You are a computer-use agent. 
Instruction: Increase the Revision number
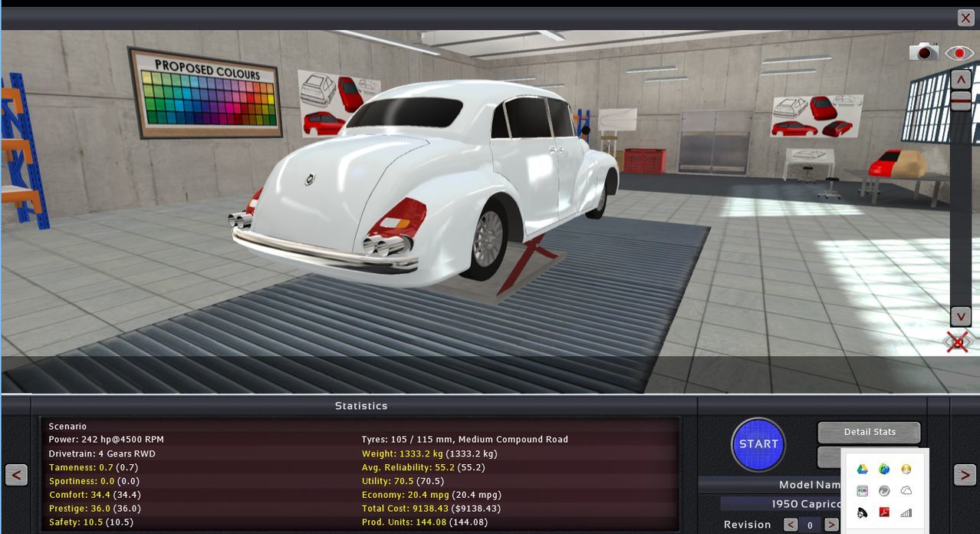[831, 525]
